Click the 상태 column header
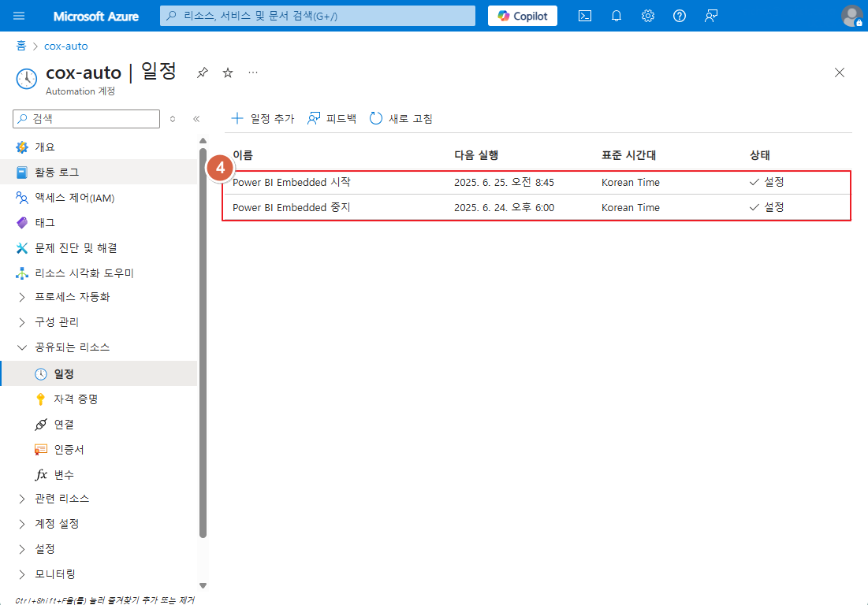This screenshot has height=605, width=868. click(759, 155)
